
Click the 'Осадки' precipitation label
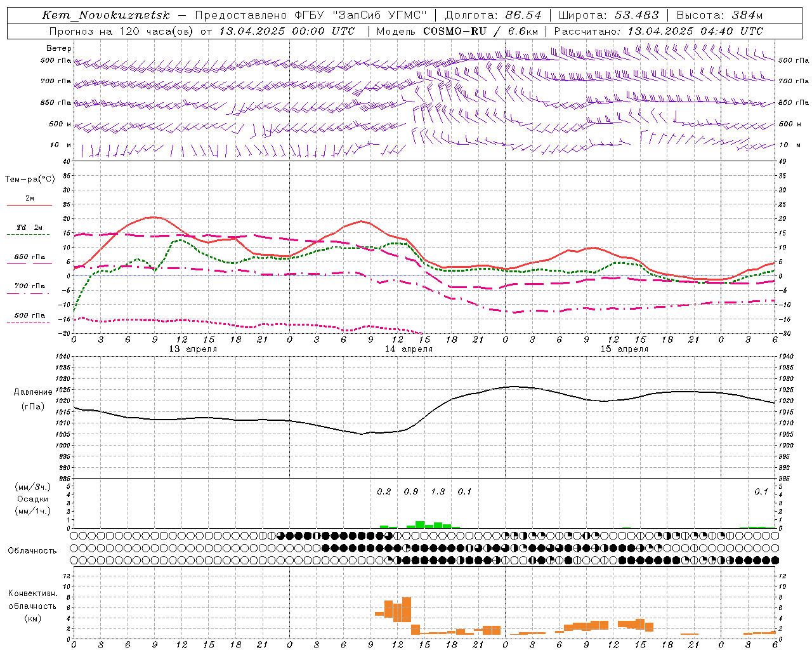[32, 499]
